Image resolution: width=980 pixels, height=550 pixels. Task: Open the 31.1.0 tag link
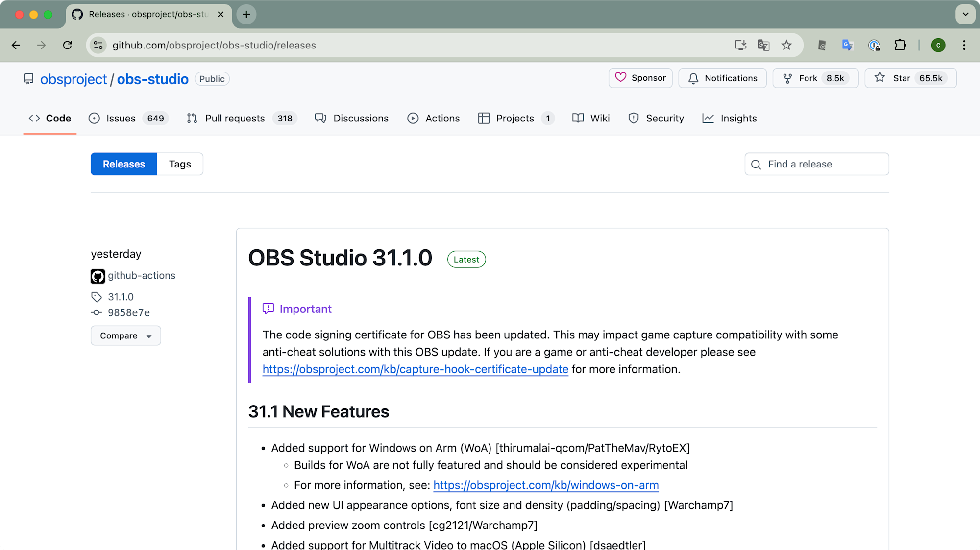pyautogui.click(x=121, y=297)
